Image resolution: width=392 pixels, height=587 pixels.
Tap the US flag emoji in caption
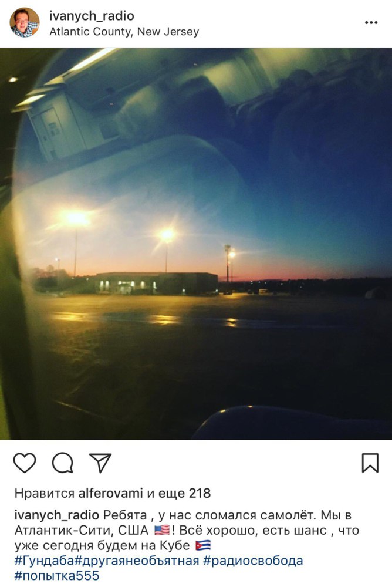tap(162, 531)
